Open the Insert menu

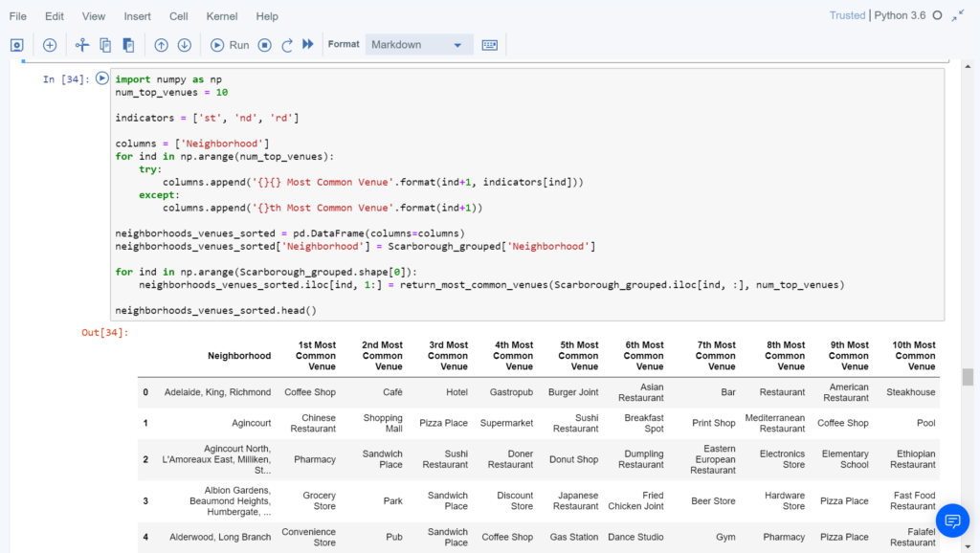point(137,15)
